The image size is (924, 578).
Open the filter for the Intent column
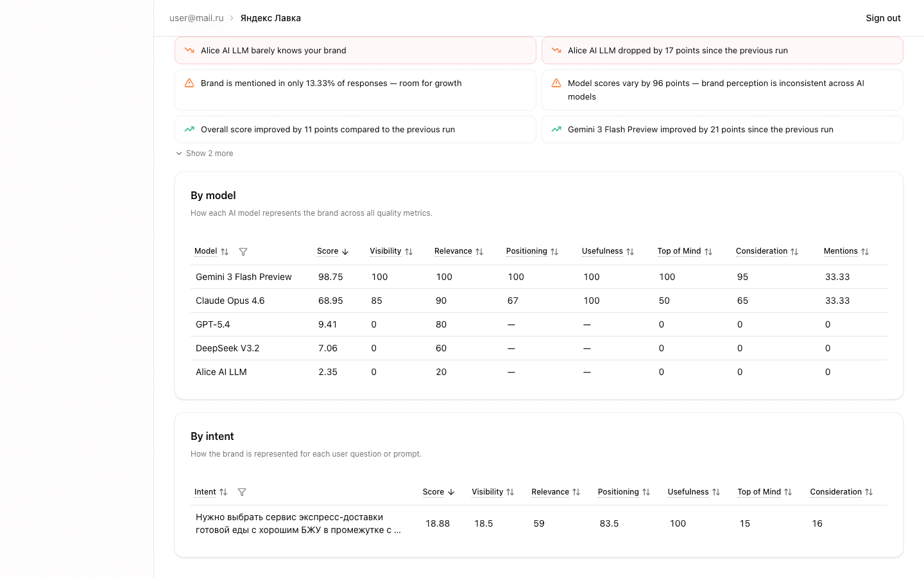[x=242, y=492]
